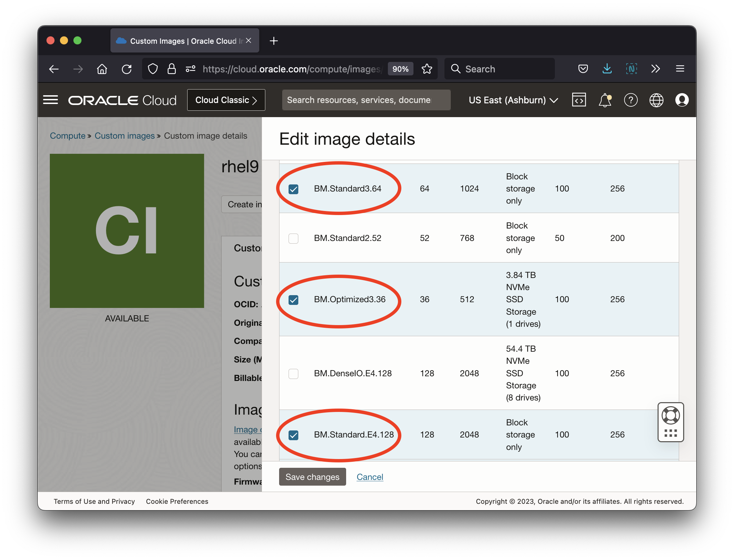Image resolution: width=734 pixels, height=560 pixels.
Task: Reload the page with the refresh icon
Action: [x=127, y=69]
